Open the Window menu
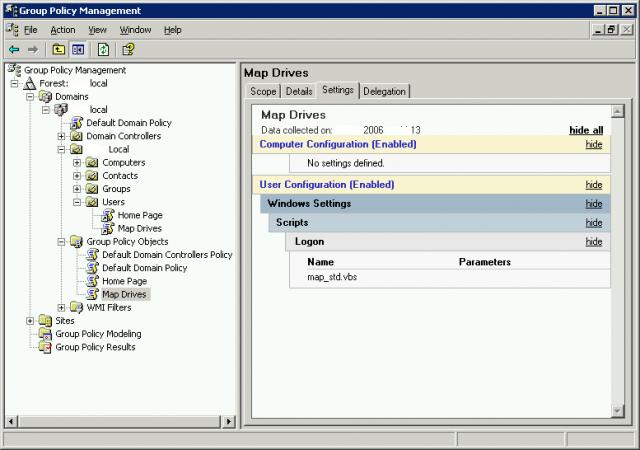 (x=136, y=30)
